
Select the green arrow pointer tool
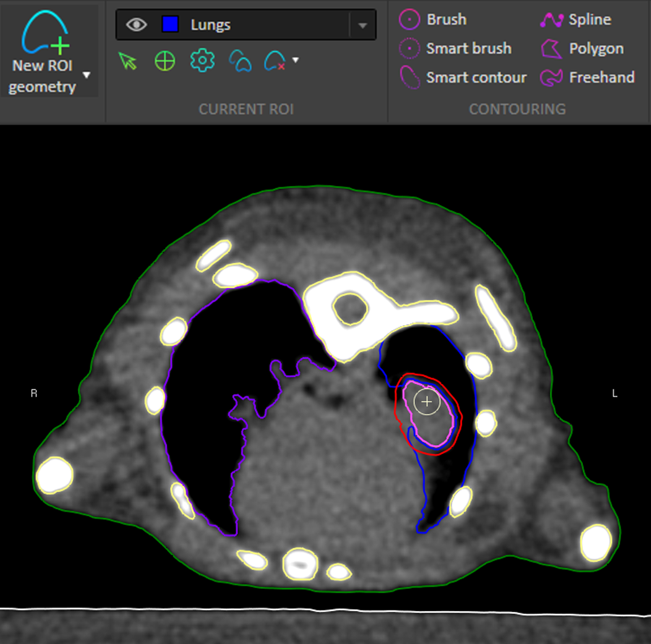(127, 61)
